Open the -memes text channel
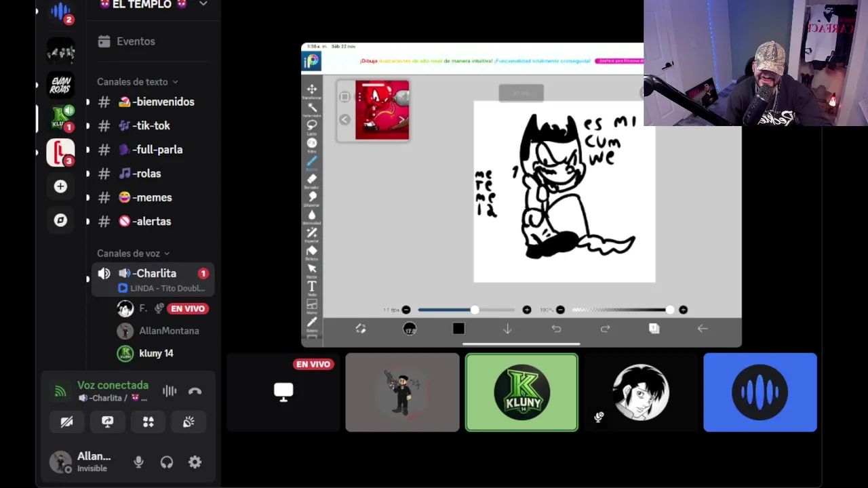The width and height of the screenshot is (868, 488). (x=154, y=197)
